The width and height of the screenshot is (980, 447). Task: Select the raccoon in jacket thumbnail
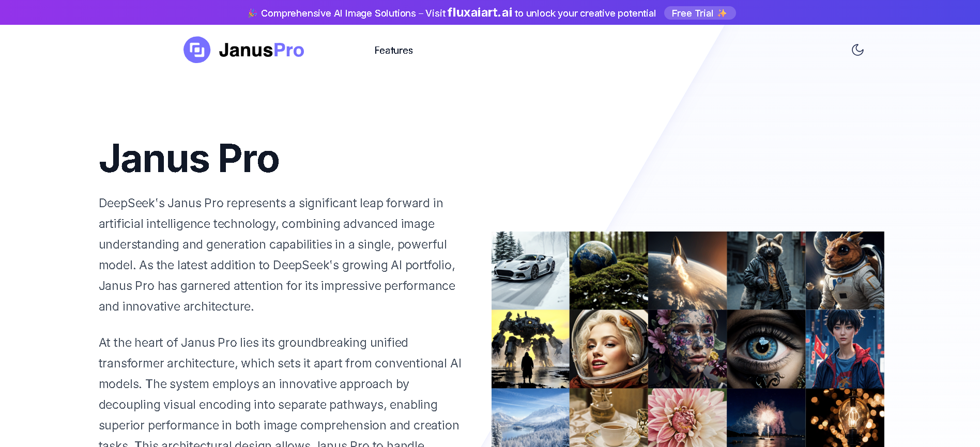[766, 270]
